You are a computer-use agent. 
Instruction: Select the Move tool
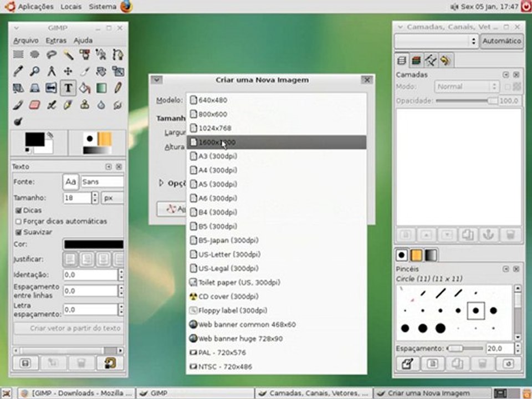(x=68, y=71)
